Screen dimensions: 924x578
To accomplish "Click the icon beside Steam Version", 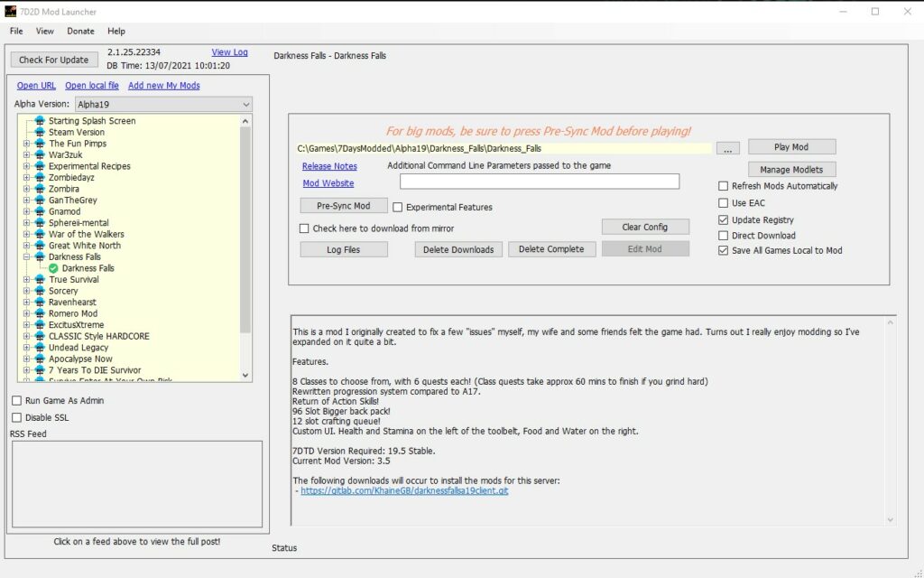I will (x=40, y=132).
